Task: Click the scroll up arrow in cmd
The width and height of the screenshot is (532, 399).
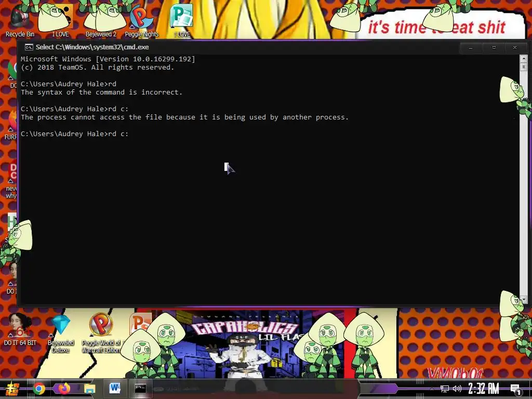Action: [524, 59]
